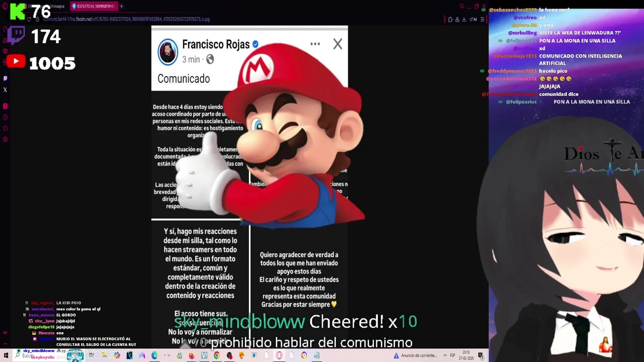Open the Francisco Rojas profile name link
The image size is (644, 362).
click(216, 44)
